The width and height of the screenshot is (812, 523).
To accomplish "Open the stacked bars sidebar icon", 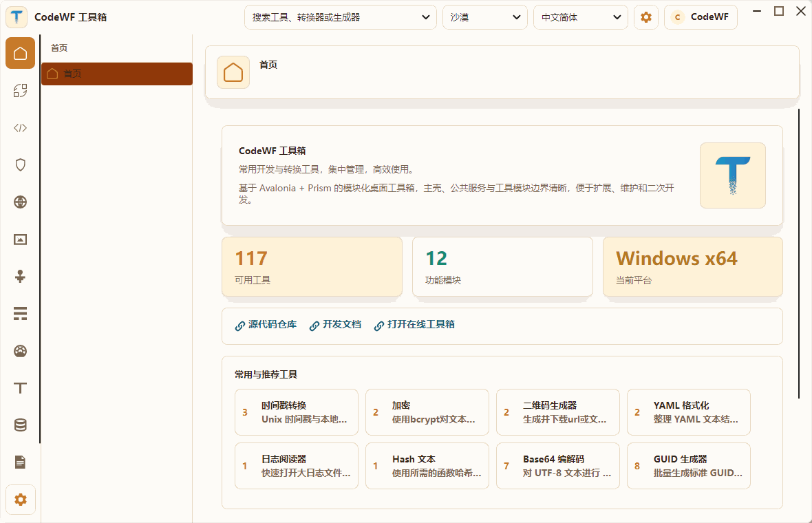I will pyautogui.click(x=20, y=313).
